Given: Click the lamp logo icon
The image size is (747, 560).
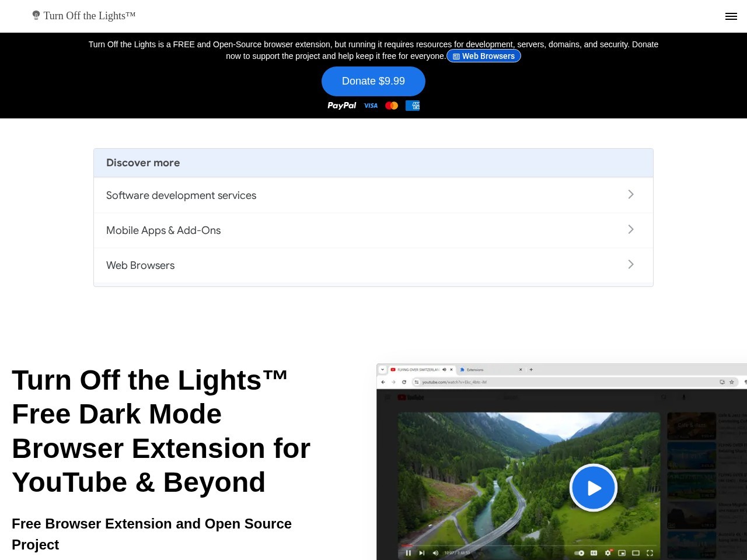Looking at the screenshot, I should [x=36, y=16].
